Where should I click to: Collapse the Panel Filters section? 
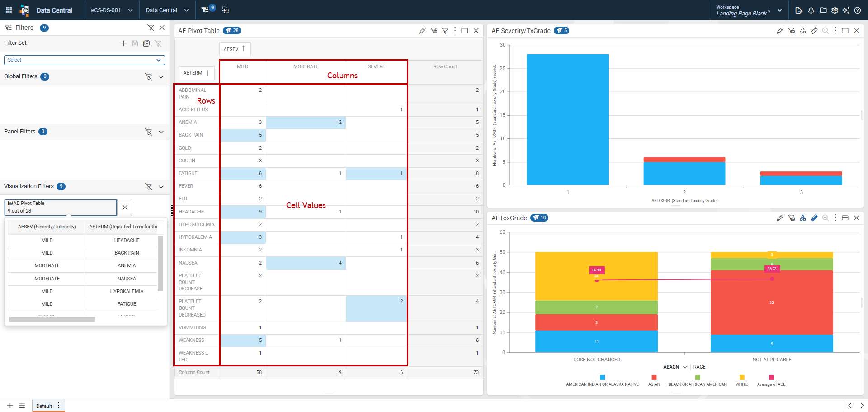[161, 132]
